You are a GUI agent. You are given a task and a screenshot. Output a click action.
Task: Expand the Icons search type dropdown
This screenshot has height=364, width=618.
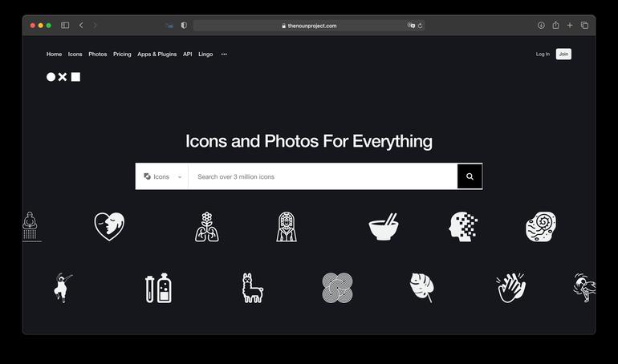162,176
